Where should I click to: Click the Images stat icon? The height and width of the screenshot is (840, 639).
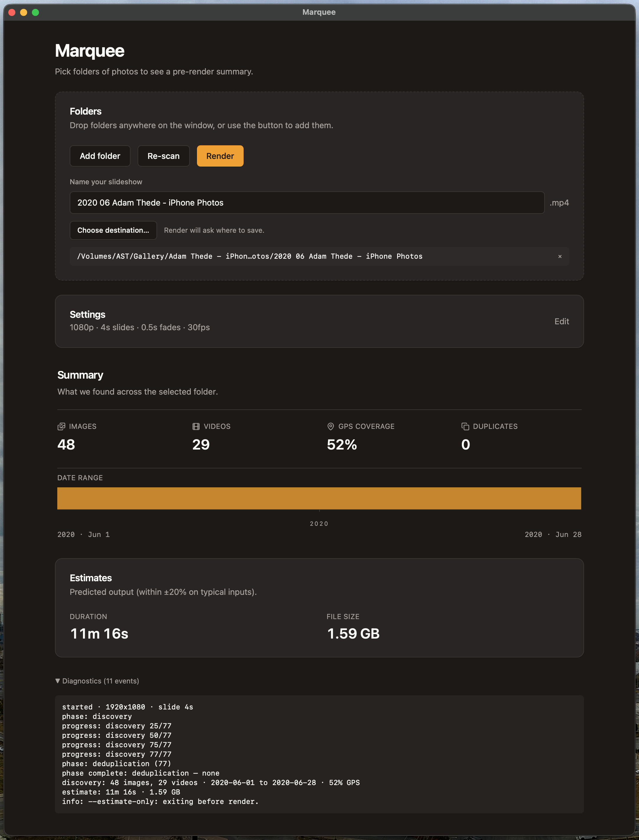click(x=61, y=426)
